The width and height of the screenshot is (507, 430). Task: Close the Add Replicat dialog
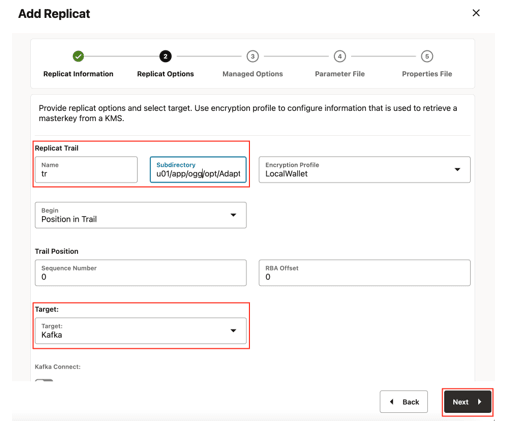[476, 13]
